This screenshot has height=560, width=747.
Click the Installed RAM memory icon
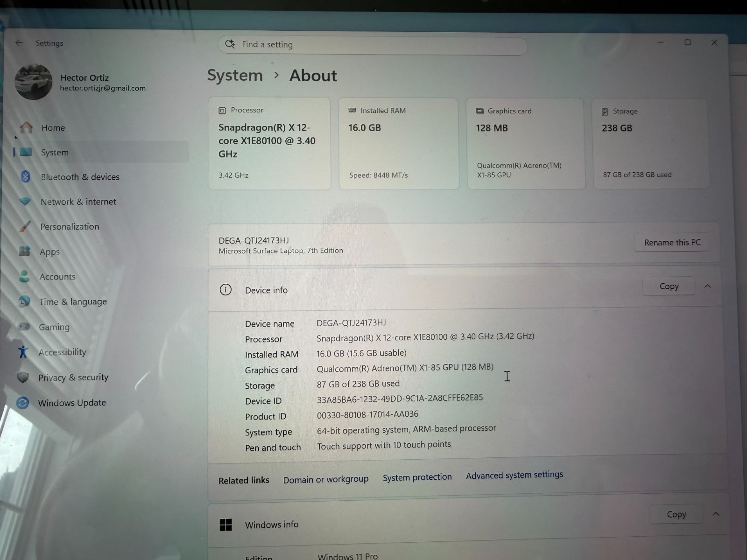(x=352, y=111)
